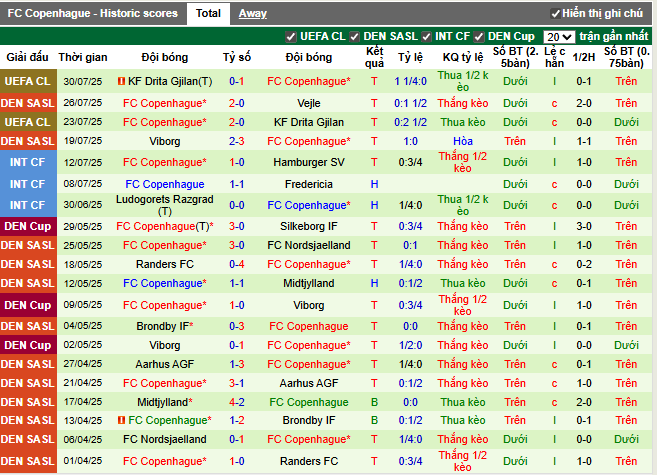The width and height of the screenshot is (657, 475).
Task: Switch to the Total tab
Action: [x=208, y=13]
